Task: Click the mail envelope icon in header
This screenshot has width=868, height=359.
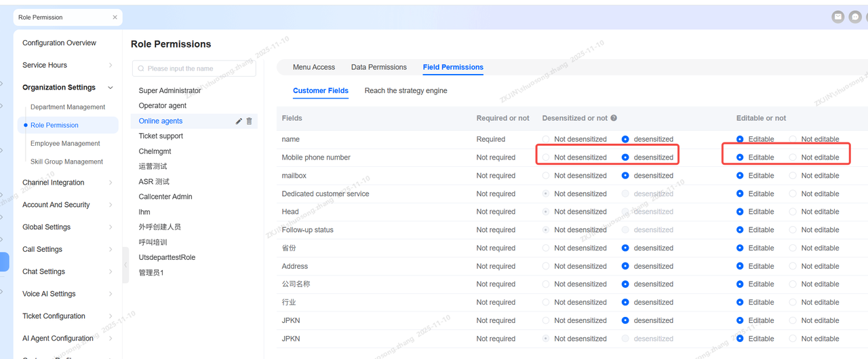Action: click(x=838, y=17)
